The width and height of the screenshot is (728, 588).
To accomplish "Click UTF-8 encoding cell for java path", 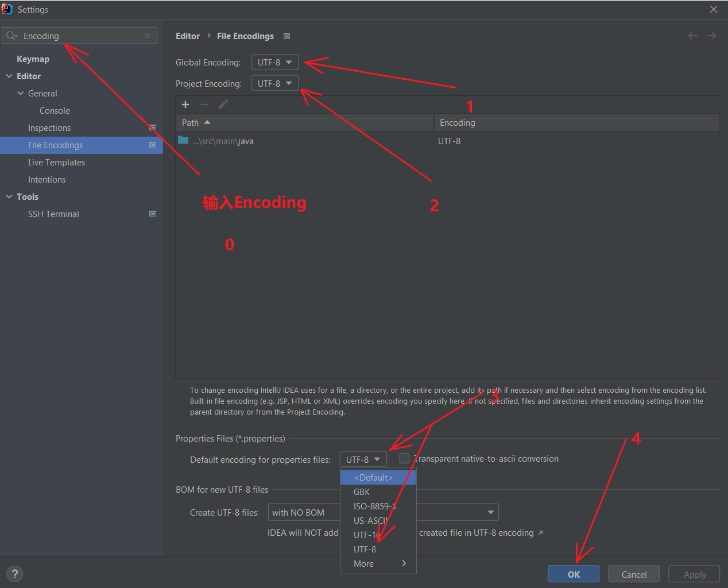I will pos(449,141).
